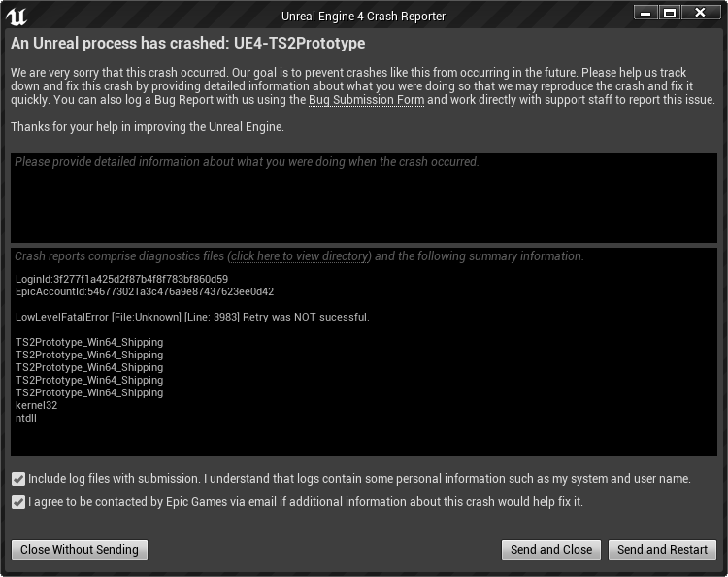Minimize the Crash Reporter window
This screenshot has width=728, height=577.
pyautogui.click(x=645, y=13)
